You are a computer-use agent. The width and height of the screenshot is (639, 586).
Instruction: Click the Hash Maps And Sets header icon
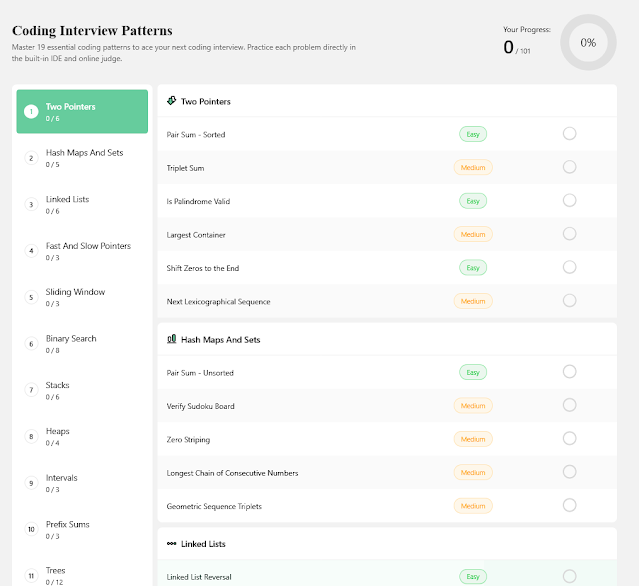pos(172,339)
